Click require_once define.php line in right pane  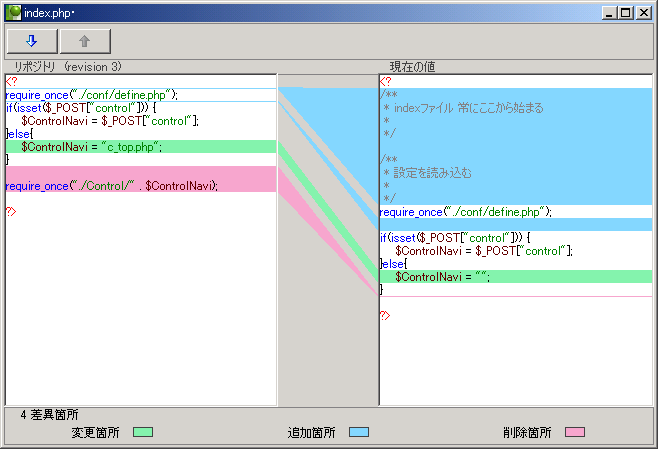(x=466, y=212)
